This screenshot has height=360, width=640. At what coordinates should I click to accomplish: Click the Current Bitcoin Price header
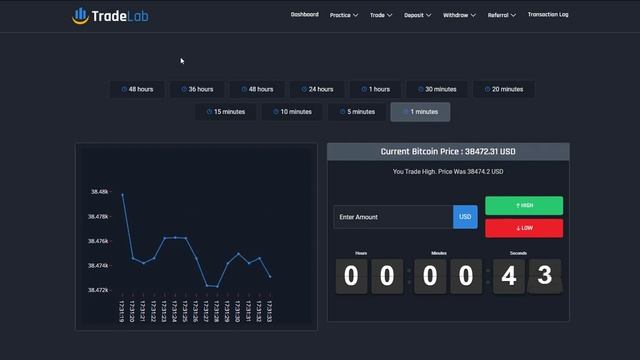pyautogui.click(x=448, y=151)
